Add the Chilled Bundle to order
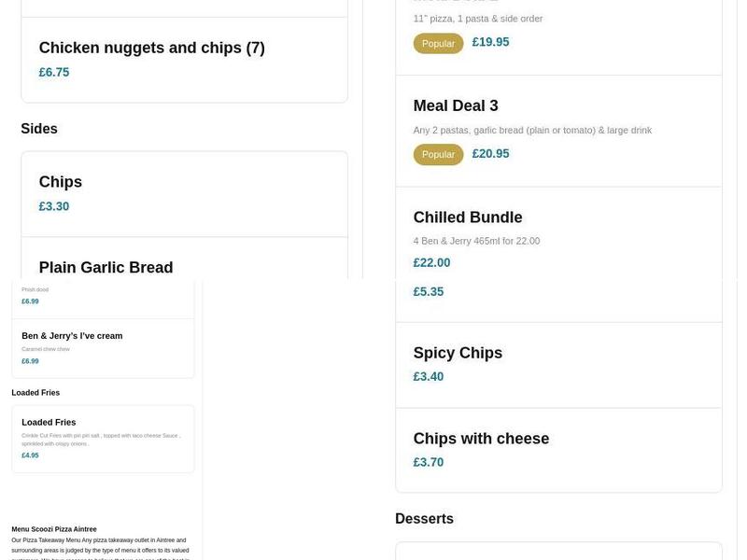 pos(468,217)
